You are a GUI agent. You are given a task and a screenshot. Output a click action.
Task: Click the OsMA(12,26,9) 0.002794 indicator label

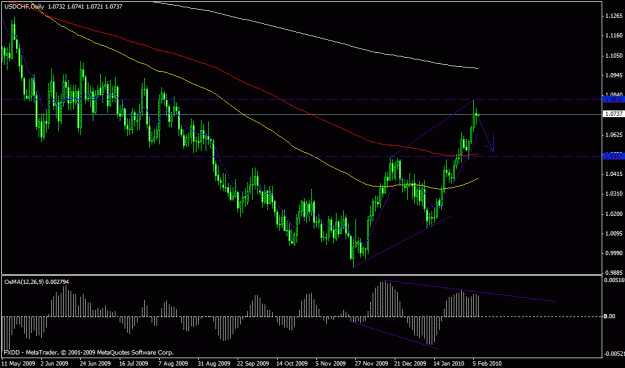pos(36,282)
